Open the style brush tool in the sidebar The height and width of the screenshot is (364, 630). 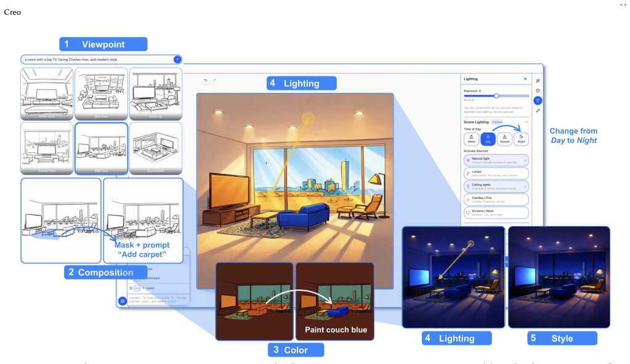(x=538, y=110)
